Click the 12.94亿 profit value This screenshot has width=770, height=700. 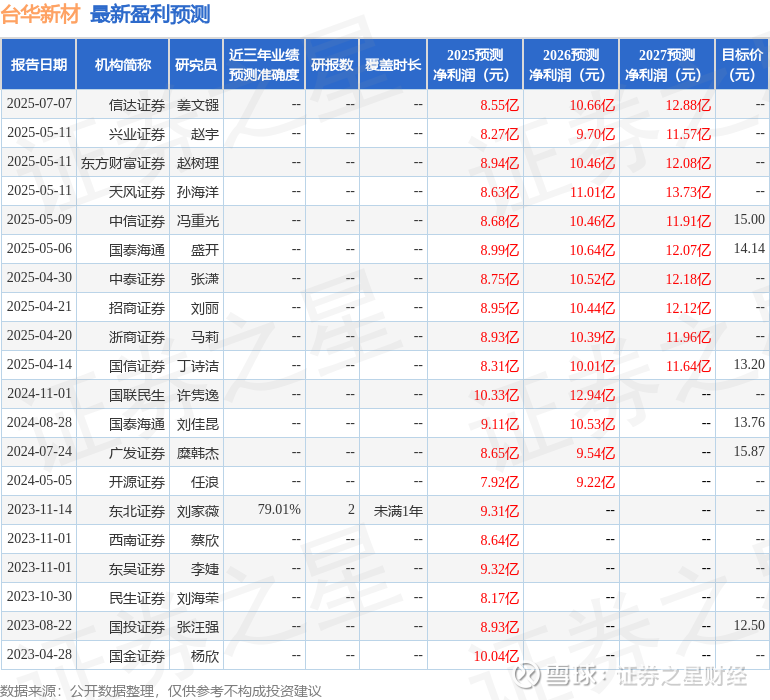[x=592, y=395]
